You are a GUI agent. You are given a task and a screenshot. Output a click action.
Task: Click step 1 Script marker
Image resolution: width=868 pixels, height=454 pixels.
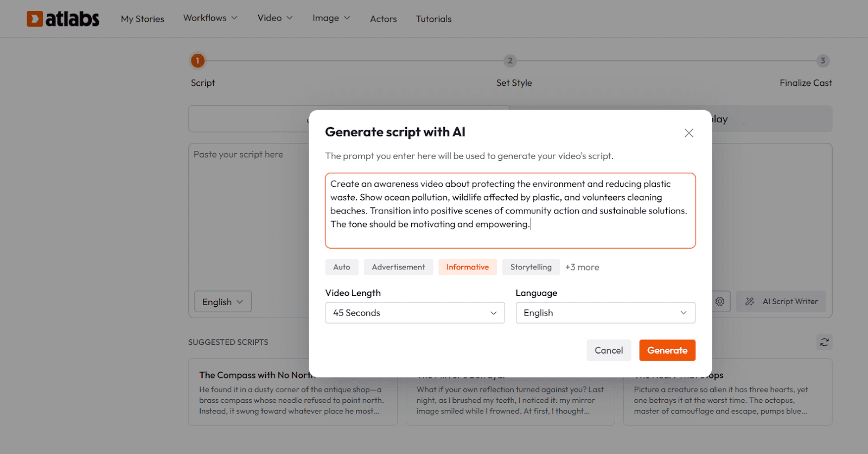(198, 61)
